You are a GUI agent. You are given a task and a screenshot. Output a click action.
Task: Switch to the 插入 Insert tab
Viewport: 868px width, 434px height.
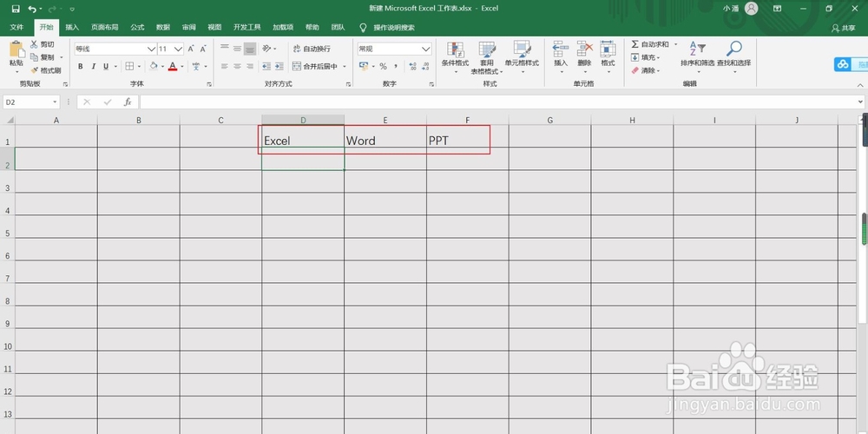pos(72,27)
